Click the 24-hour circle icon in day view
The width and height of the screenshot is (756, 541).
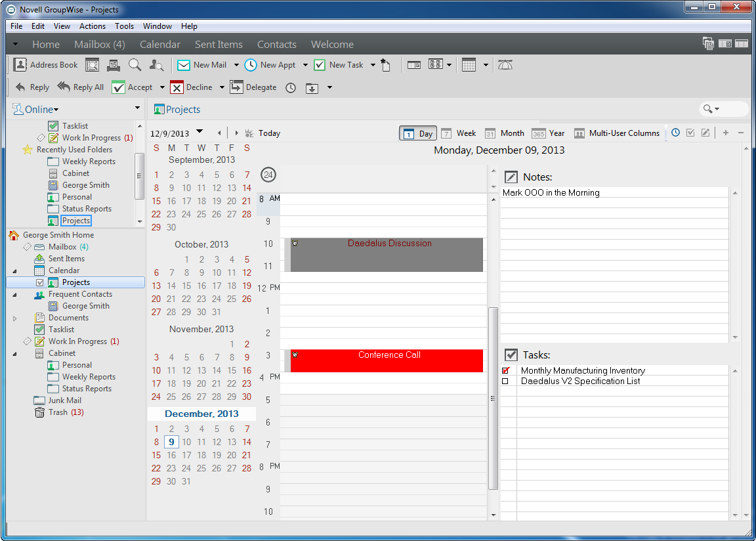point(268,175)
